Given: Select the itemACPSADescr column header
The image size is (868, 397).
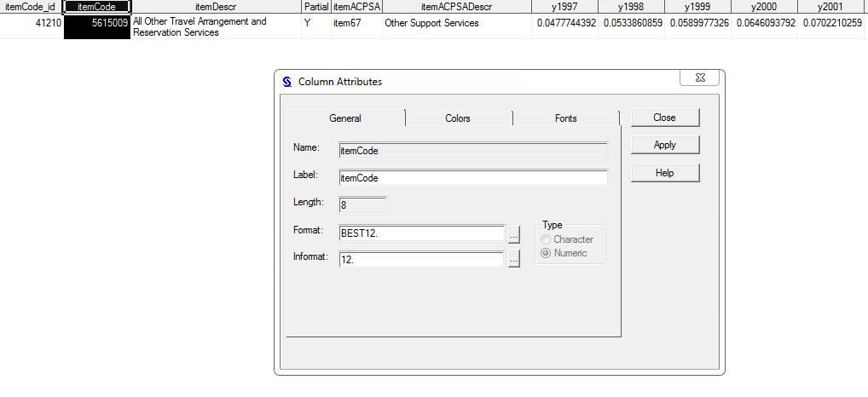Looking at the screenshot, I should point(456,7).
